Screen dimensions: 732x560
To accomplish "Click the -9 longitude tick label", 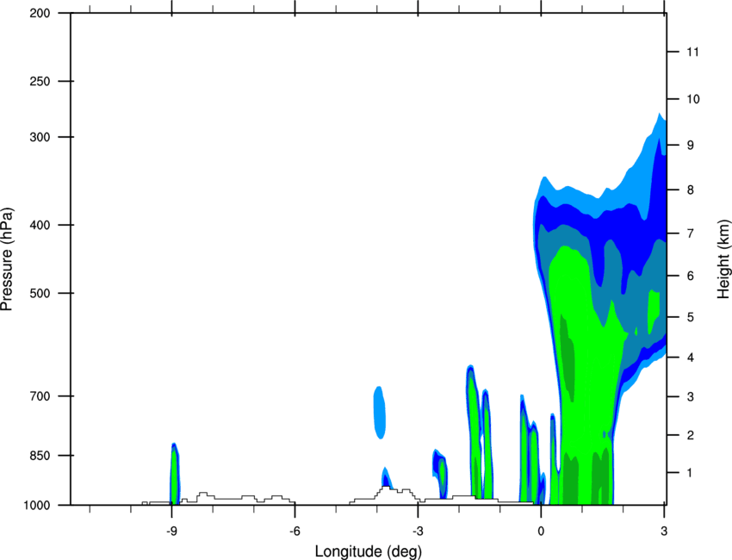I will coord(171,532).
